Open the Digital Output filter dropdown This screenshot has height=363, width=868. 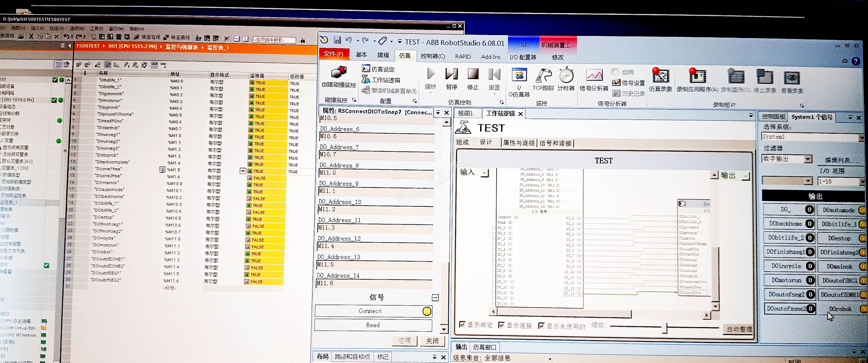pos(808,159)
